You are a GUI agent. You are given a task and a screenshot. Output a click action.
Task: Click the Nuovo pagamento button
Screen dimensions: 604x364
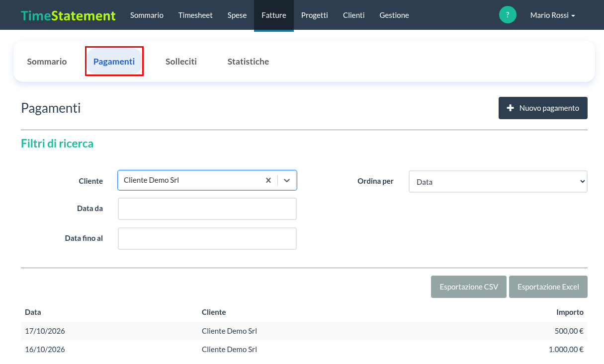coord(543,108)
